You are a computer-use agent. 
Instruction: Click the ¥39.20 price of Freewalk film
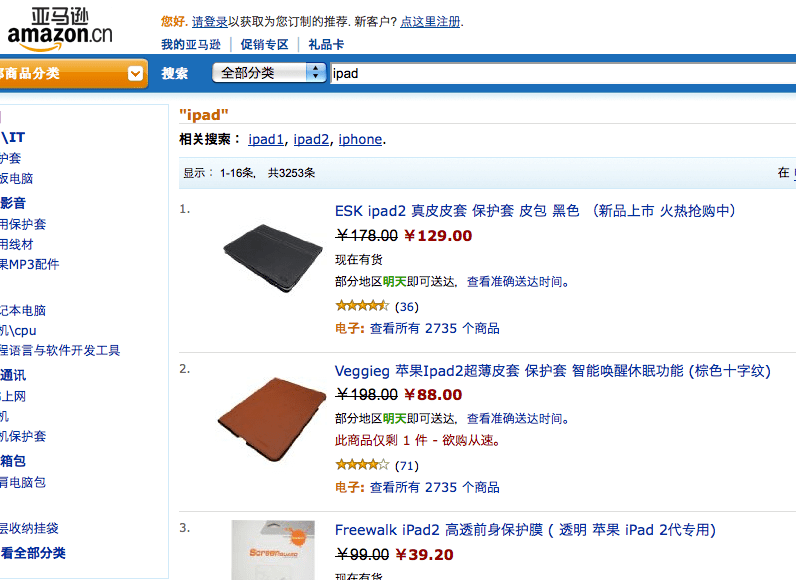(x=424, y=554)
